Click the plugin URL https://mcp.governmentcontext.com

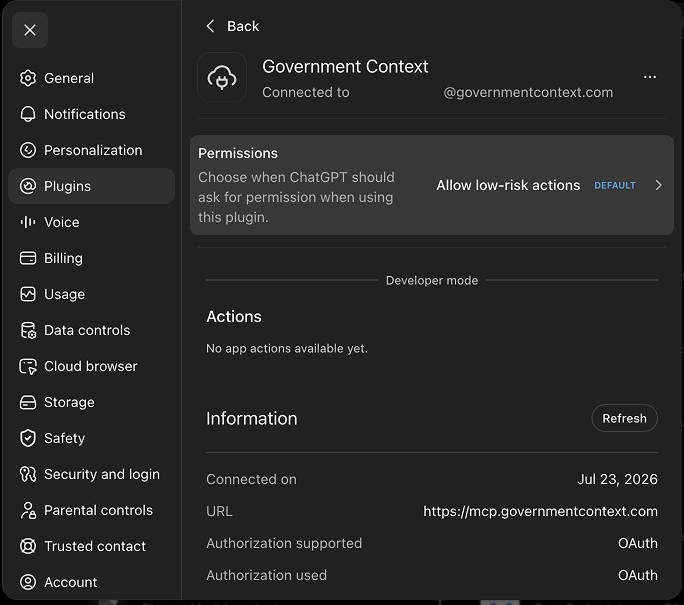tap(540, 511)
